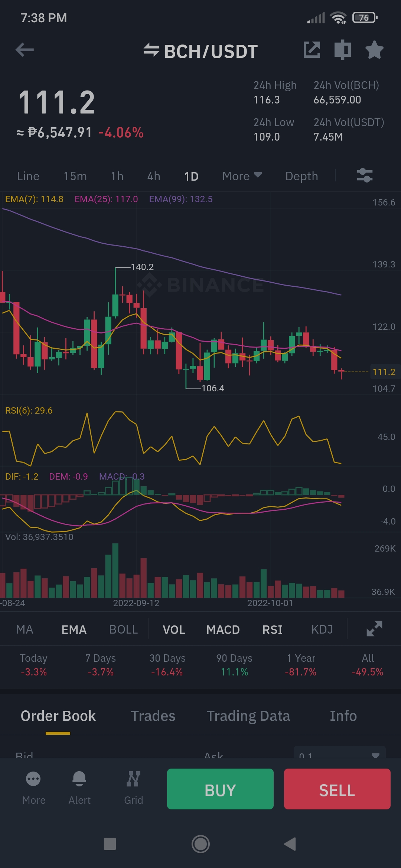Switch to the Trades tab
401x868 pixels.
[153, 716]
